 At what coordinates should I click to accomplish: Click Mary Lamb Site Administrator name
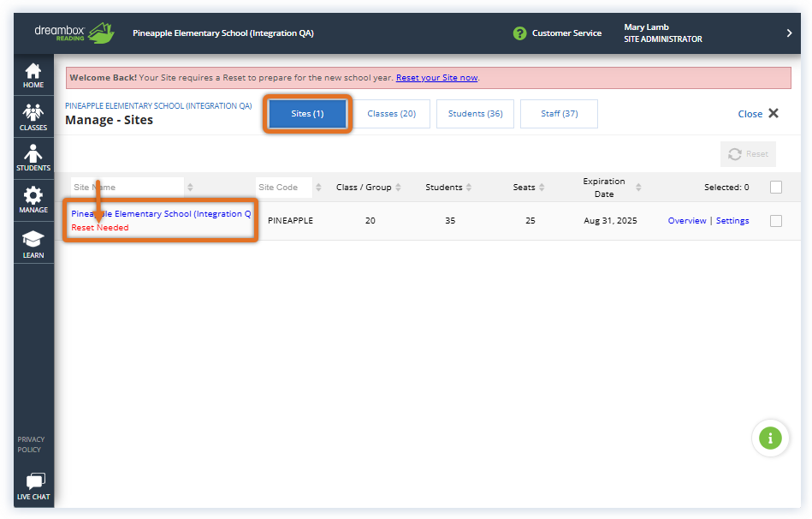(x=663, y=33)
